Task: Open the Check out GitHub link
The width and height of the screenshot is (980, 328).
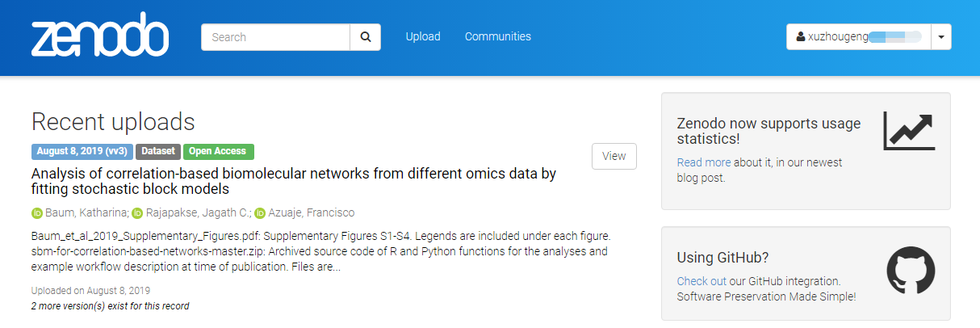Action: tap(701, 281)
